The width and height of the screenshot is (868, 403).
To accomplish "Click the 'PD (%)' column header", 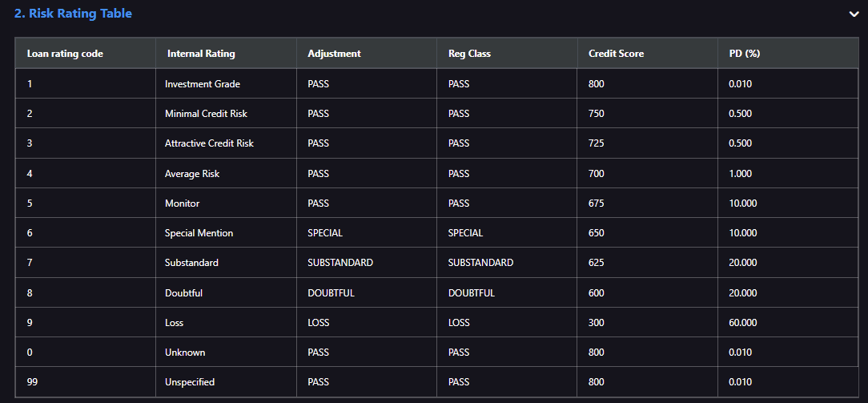I will point(788,54).
